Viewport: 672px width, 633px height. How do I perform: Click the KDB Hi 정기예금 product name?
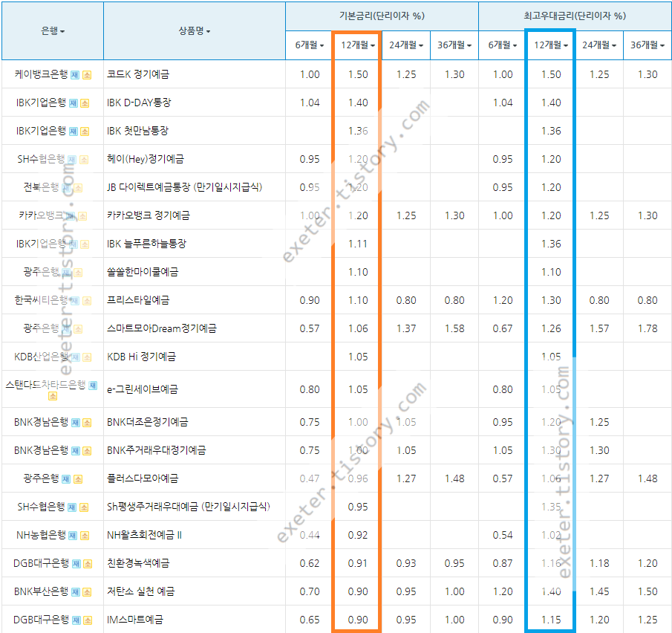pos(141,357)
